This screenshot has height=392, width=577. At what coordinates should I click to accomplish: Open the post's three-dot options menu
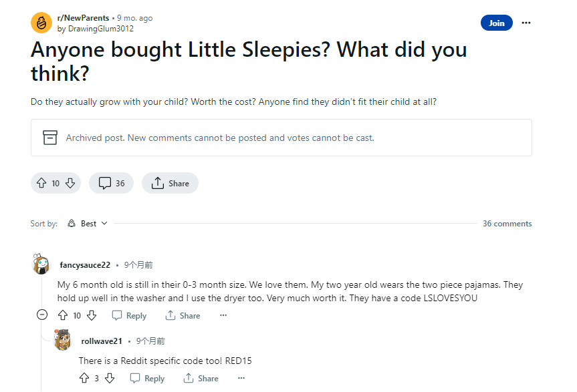[x=526, y=23]
